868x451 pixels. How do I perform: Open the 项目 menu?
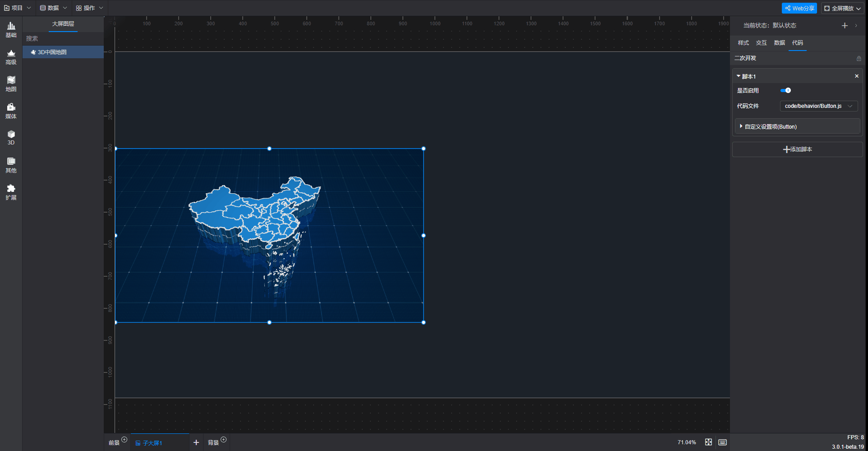(18, 8)
